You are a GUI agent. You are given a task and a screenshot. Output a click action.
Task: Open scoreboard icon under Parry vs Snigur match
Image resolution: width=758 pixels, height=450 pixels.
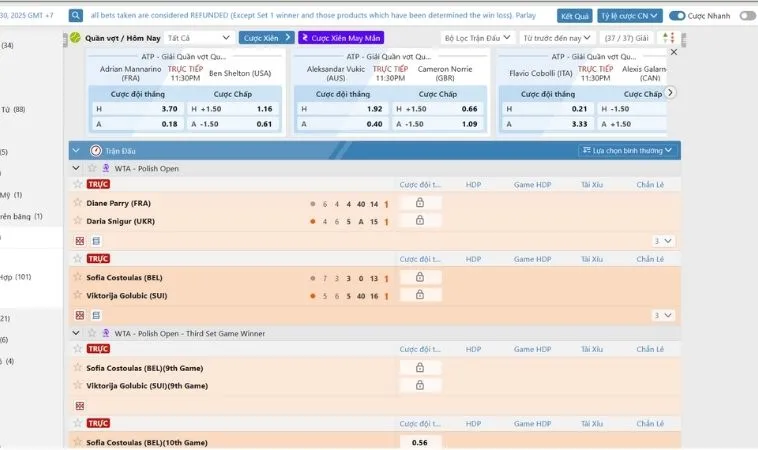(x=80, y=241)
